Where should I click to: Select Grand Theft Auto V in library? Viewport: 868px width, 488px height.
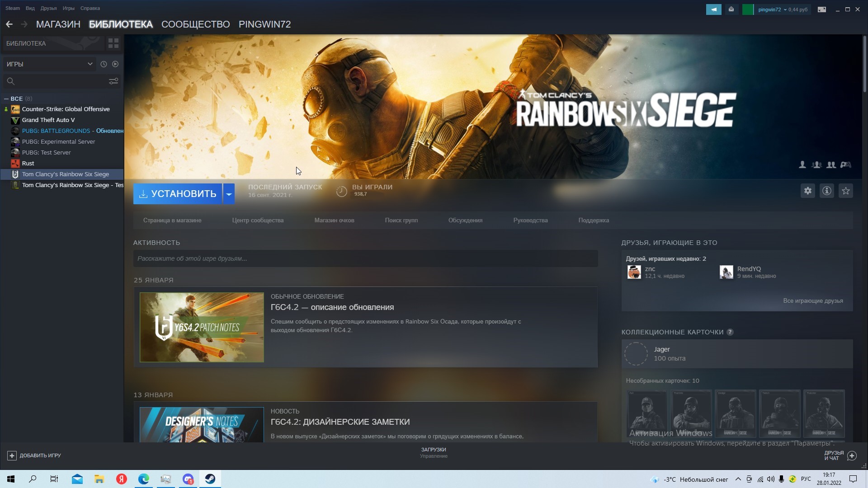(48, 120)
